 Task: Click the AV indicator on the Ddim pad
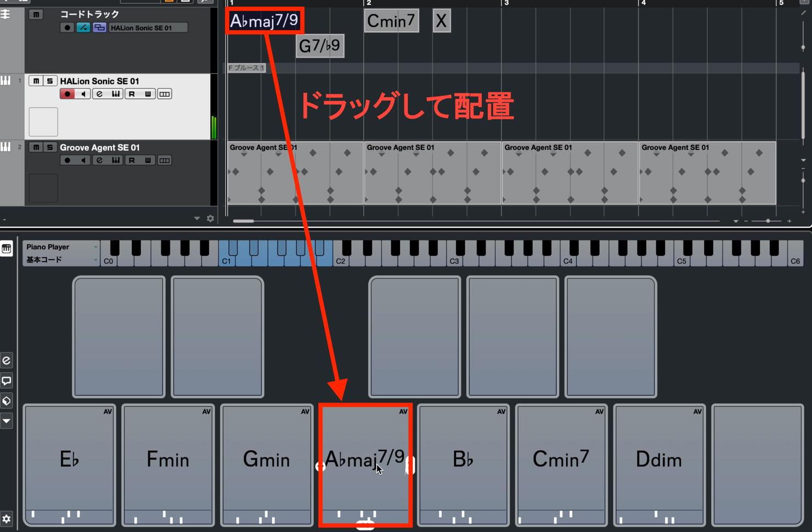(697, 412)
